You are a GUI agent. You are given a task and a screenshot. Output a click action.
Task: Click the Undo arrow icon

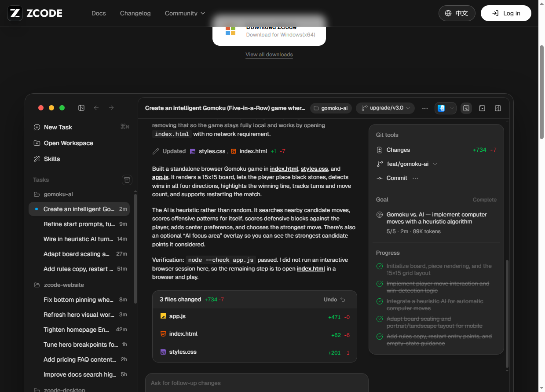click(343, 300)
